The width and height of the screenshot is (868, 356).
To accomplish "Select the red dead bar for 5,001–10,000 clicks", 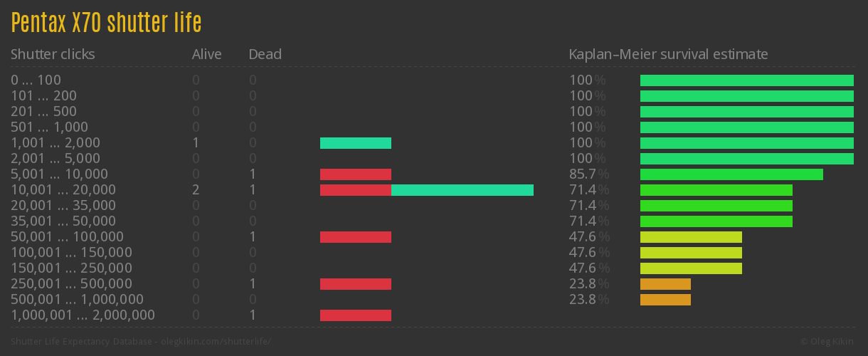I will [x=355, y=174].
